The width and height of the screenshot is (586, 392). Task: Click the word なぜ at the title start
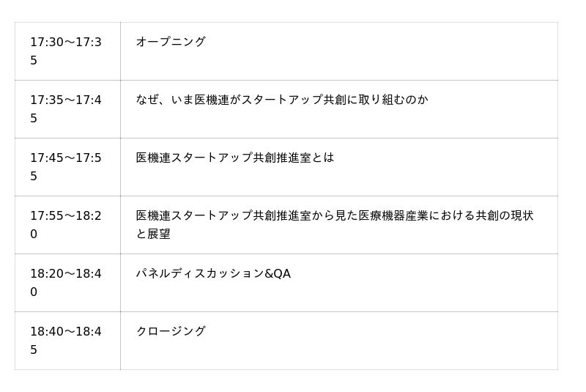tap(147, 100)
